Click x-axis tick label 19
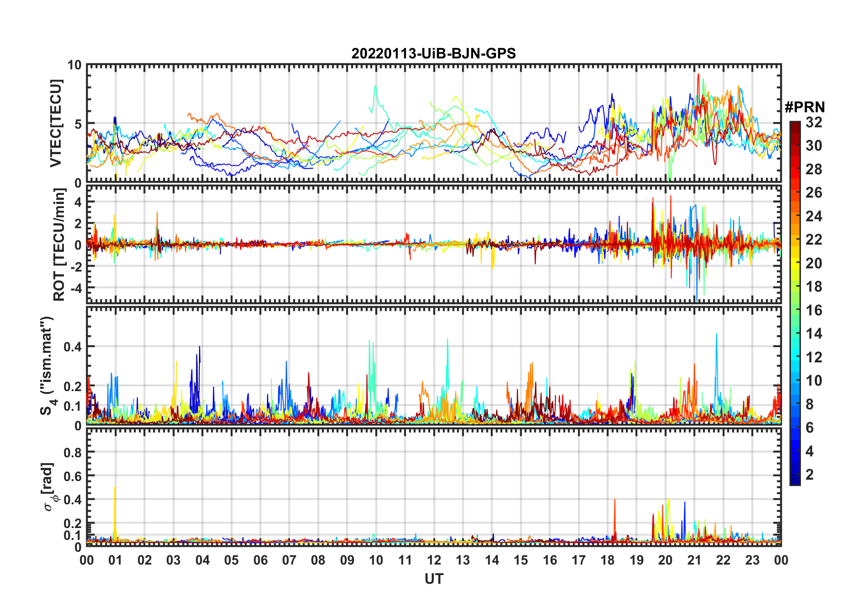Screen dimensions: 868x607 click(637, 560)
